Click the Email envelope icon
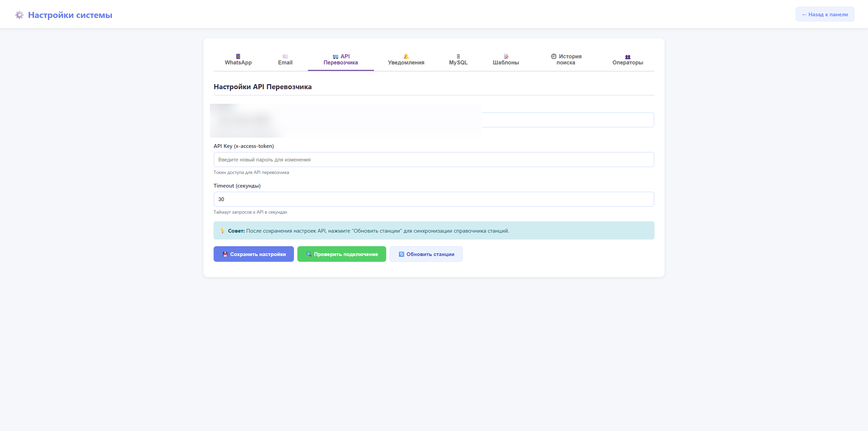Screen dimensions: 868x431 tap(285, 56)
